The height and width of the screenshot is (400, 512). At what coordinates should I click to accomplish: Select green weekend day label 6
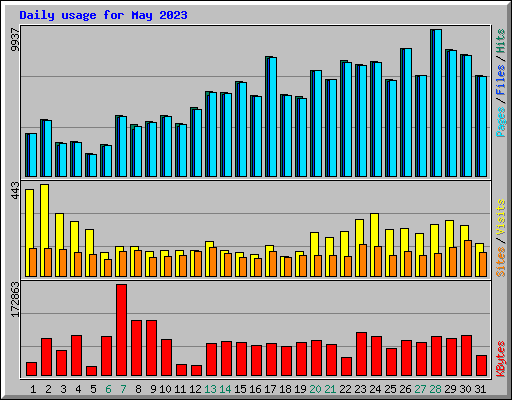(x=108, y=389)
